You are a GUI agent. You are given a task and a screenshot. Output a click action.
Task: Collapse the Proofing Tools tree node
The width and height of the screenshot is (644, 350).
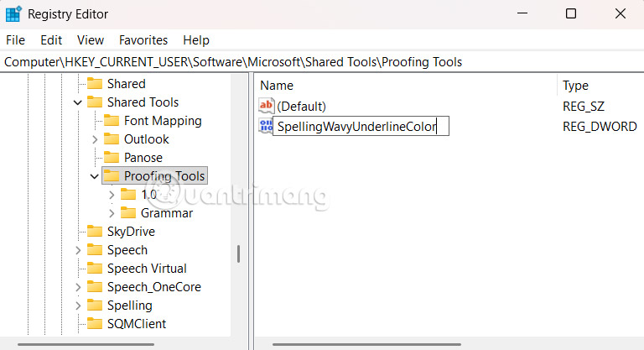click(x=95, y=176)
